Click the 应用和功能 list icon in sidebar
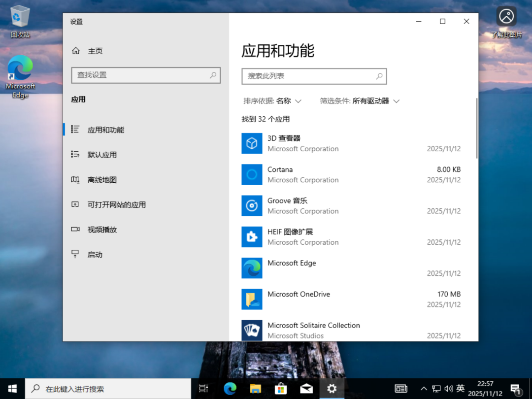The height and width of the screenshot is (399, 532). click(75, 129)
